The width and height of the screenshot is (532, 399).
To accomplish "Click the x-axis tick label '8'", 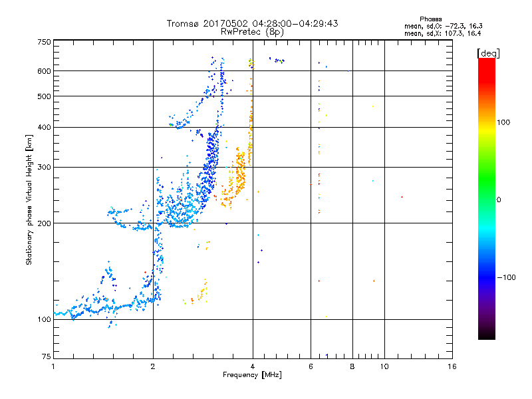I will pyautogui.click(x=352, y=366).
